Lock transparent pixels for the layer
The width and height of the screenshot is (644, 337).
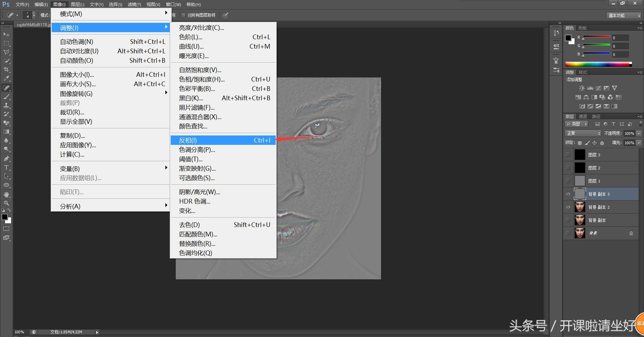click(x=580, y=143)
